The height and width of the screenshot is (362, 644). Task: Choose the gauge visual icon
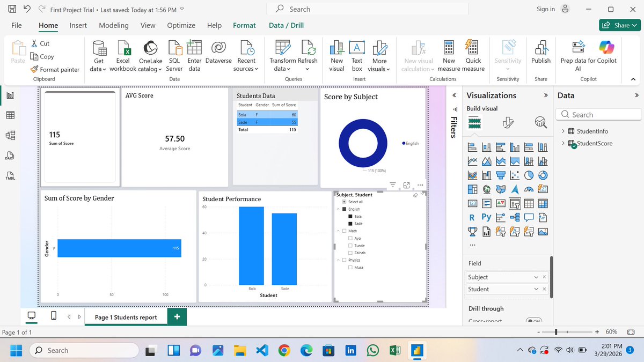[x=529, y=189]
